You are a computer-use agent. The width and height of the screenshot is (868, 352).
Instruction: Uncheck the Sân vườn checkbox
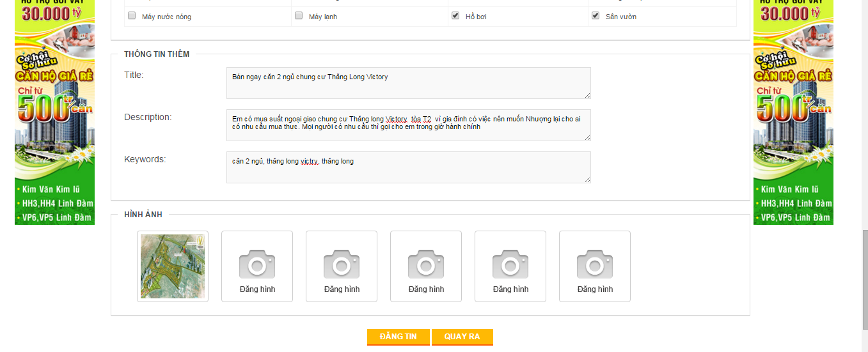596,15
